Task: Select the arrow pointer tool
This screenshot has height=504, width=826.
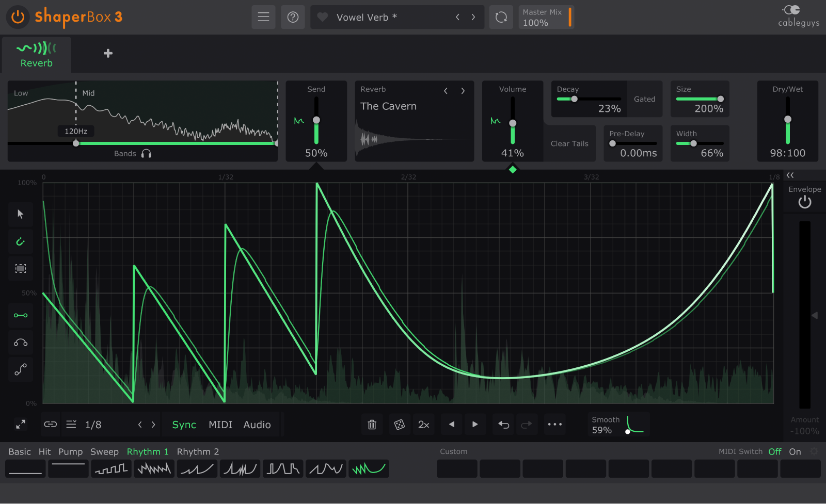Action: pos(21,214)
